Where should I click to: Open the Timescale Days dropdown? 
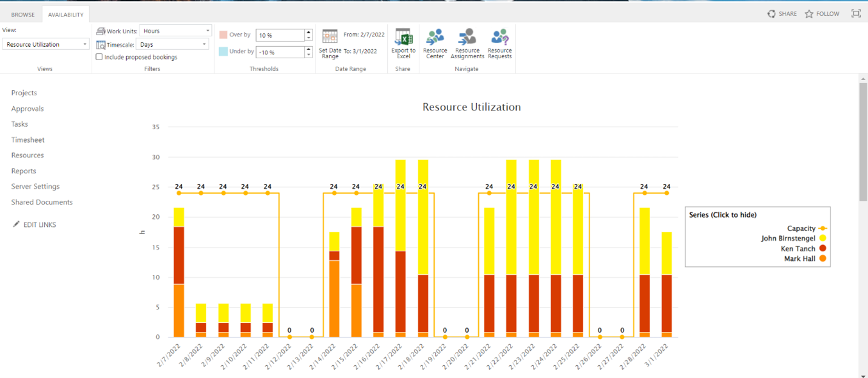coord(174,44)
